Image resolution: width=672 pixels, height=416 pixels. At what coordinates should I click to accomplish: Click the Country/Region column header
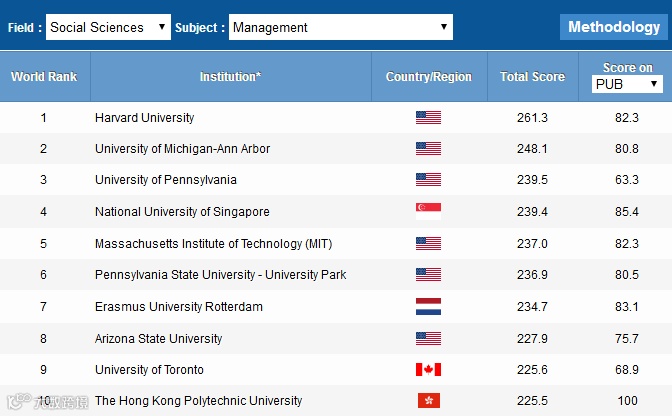click(429, 77)
